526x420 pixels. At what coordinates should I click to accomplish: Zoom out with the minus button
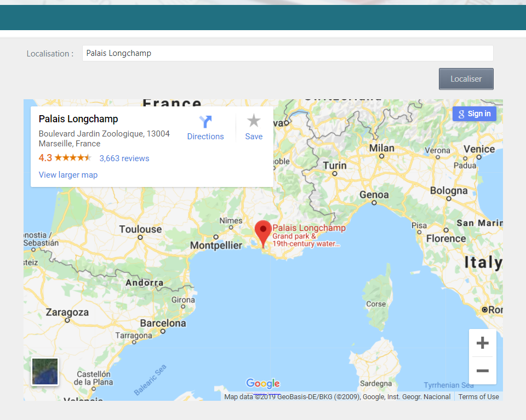tap(482, 371)
